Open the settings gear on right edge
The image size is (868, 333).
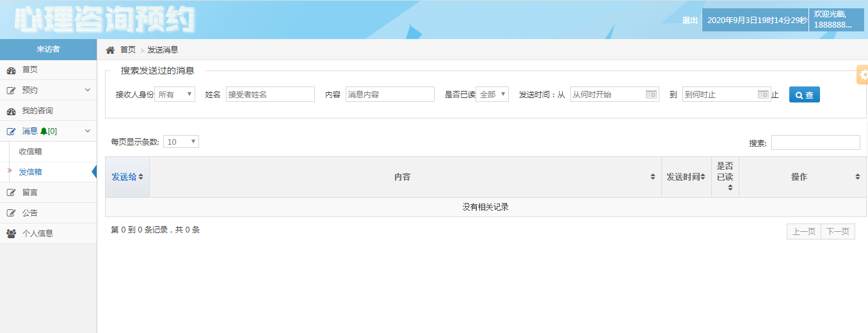(863, 74)
